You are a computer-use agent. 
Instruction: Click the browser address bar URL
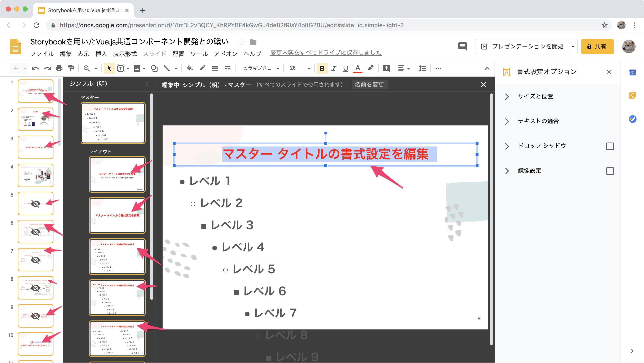click(231, 25)
